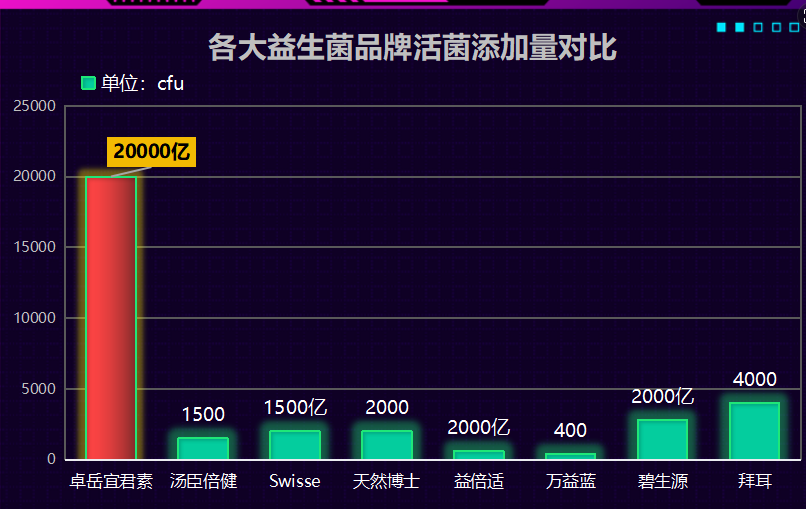
Task: Click the 2000亿 value above 益倍适
Action: [479, 427]
